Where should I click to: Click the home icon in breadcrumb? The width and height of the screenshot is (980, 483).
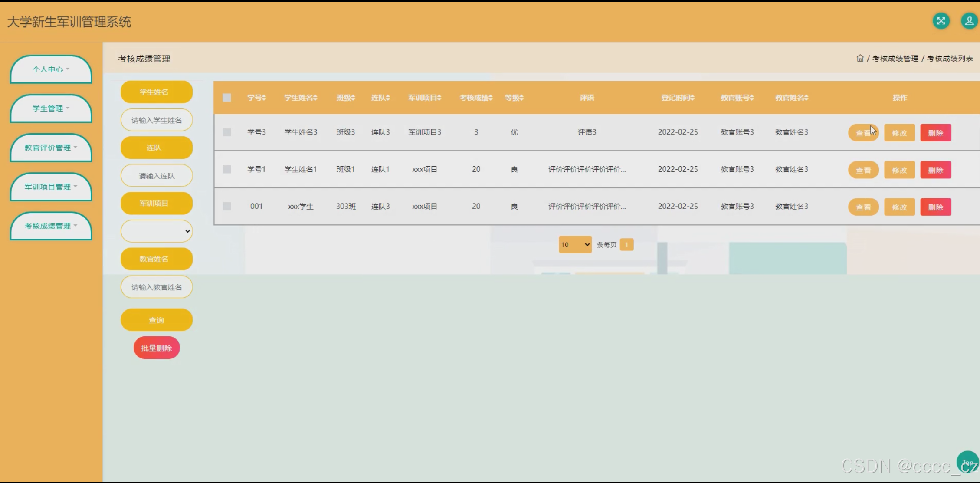point(860,58)
